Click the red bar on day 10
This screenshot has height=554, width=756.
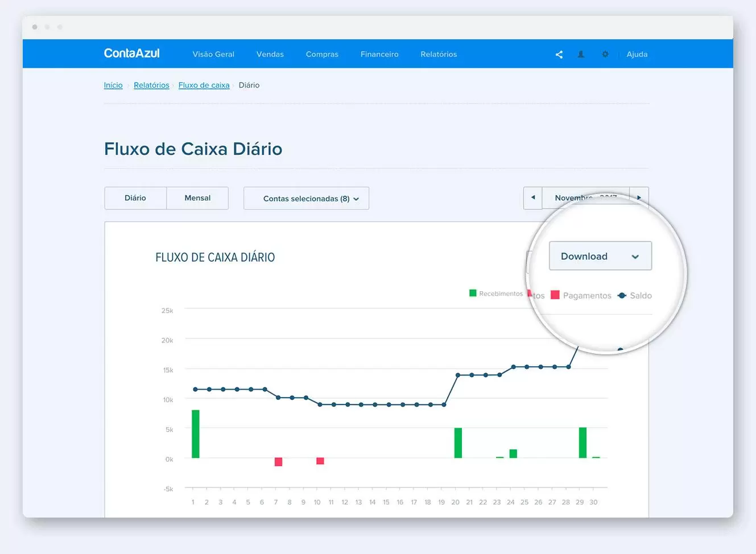320,461
